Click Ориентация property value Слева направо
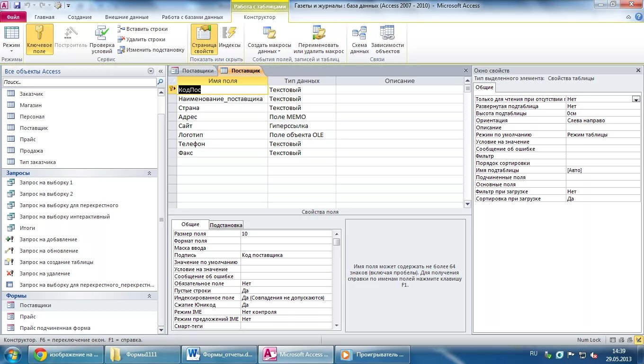The image size is (644, 364). click(x=603, y=120)
